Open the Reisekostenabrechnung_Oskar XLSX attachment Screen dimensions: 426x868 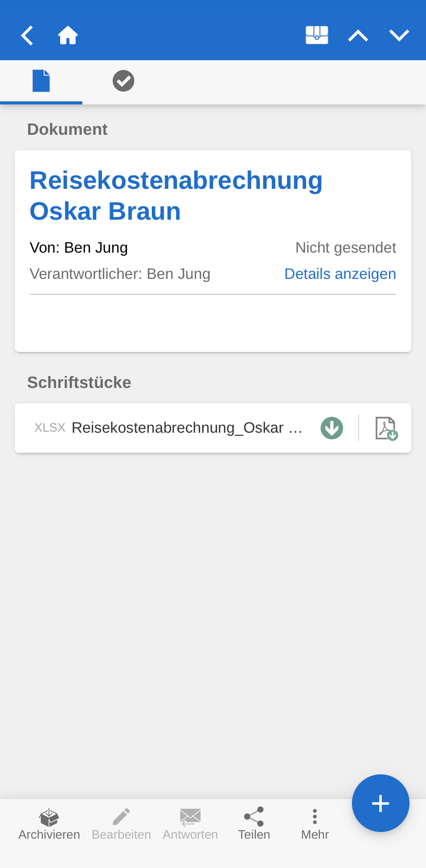186,428
